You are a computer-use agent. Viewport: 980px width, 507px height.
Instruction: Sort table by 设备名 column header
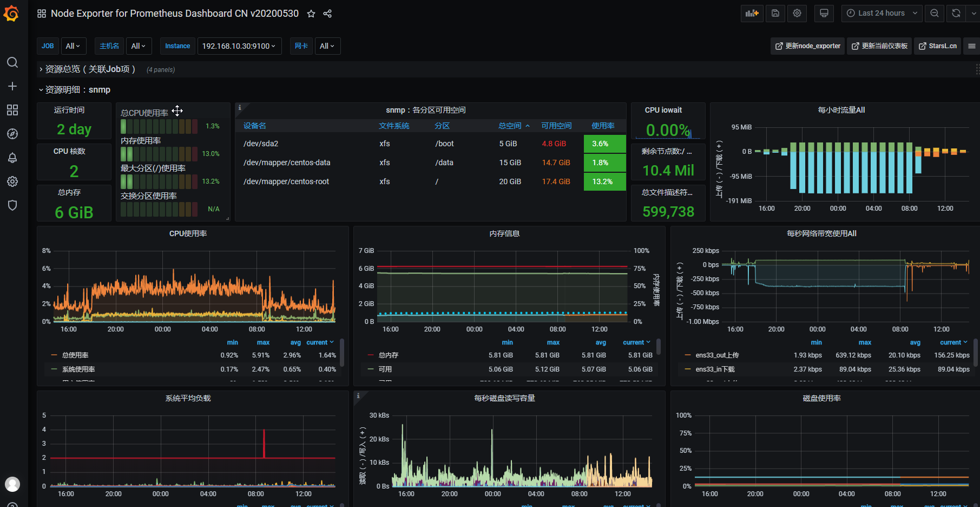254,126
